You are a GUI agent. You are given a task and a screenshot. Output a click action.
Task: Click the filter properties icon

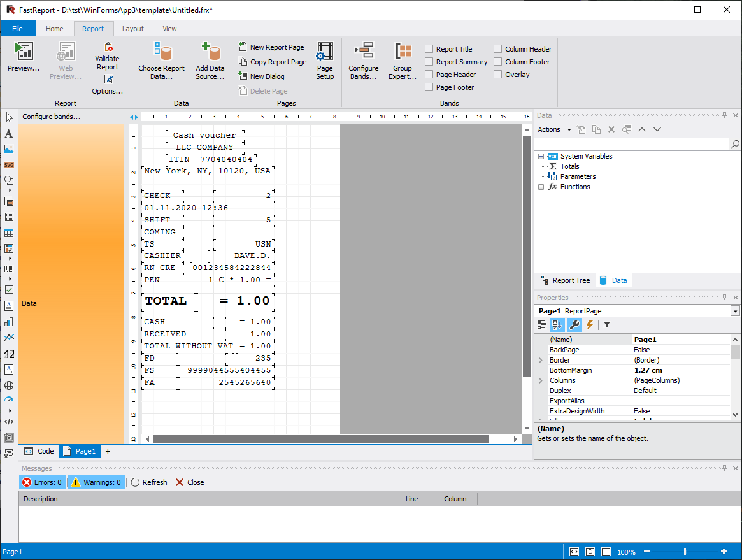(x=607, y=325)
